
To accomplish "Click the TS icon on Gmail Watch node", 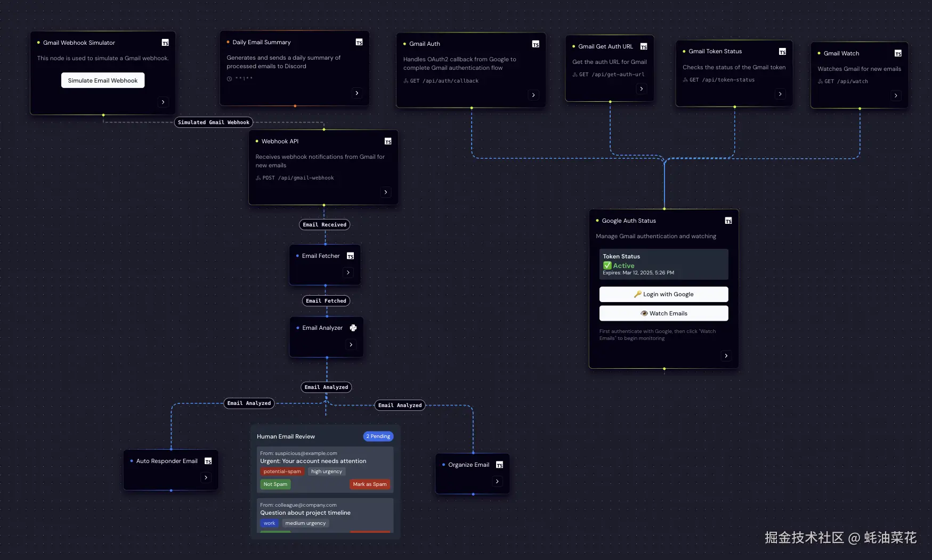I will [898, 53].
